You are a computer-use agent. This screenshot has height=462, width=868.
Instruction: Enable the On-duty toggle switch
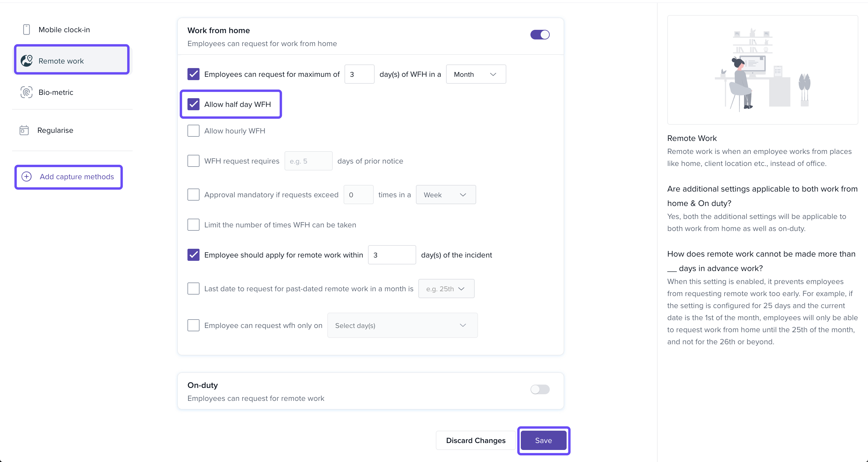(539, 389)
